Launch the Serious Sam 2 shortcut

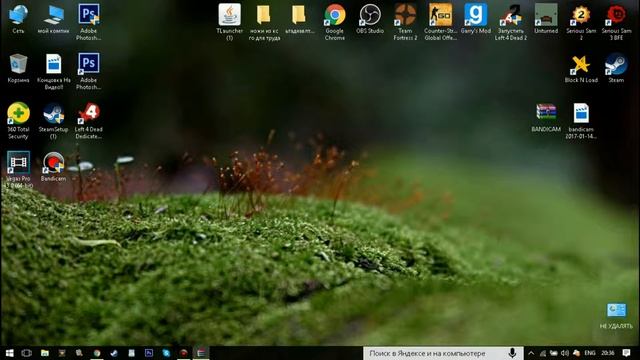click(581, 22)
